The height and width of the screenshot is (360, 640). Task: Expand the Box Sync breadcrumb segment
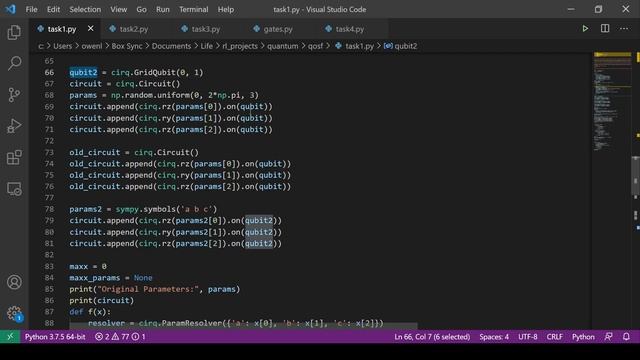(127, 46)
